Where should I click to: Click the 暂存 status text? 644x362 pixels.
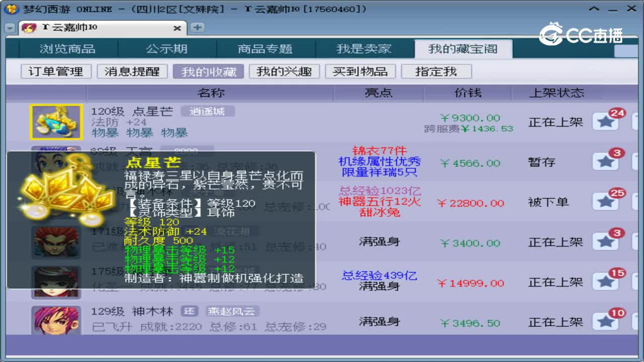pos(542,162)
